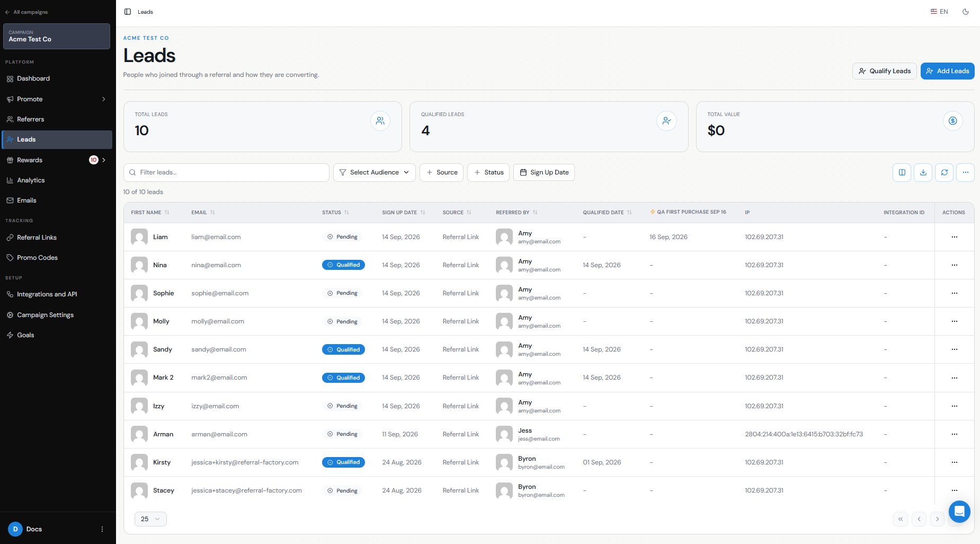Screen dimensions: 980x544
Task: Click the Add Leads button
Action: click(x=947, y=71)
